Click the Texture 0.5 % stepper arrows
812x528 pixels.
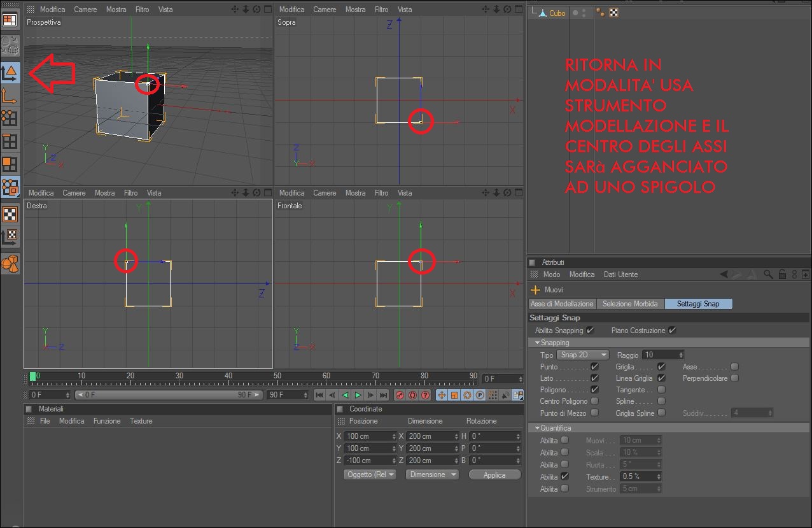point(658,476)
